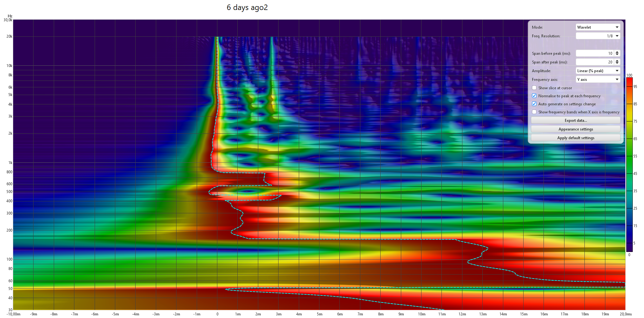Click the 30,0k top frequency axis label
This screenshot has height=318, width=644.
pos(8,20)
